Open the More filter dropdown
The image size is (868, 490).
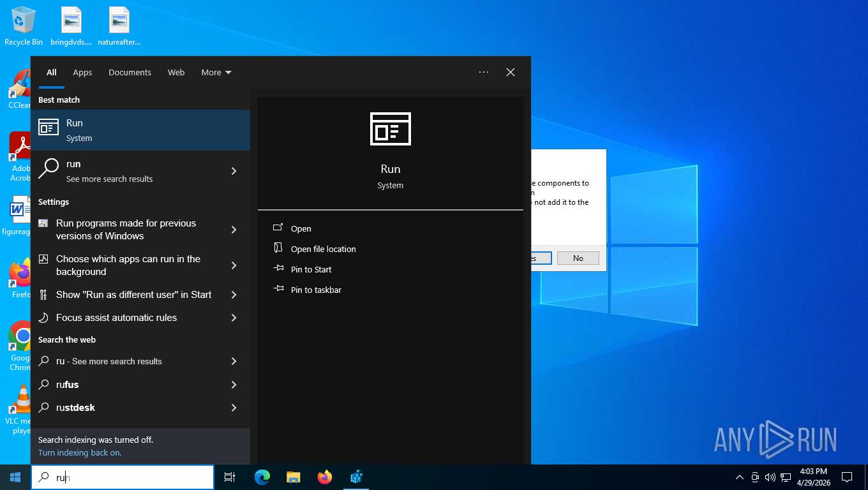(216, 72)
